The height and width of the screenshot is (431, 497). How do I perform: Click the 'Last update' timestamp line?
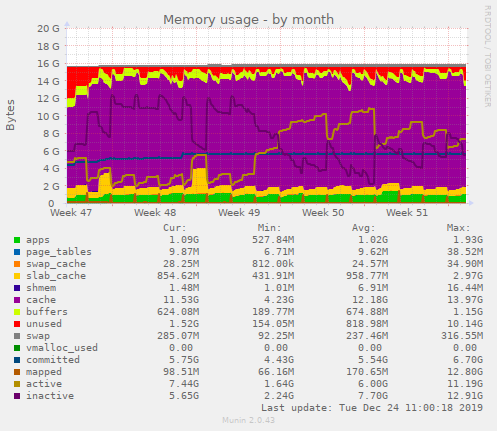372,408
